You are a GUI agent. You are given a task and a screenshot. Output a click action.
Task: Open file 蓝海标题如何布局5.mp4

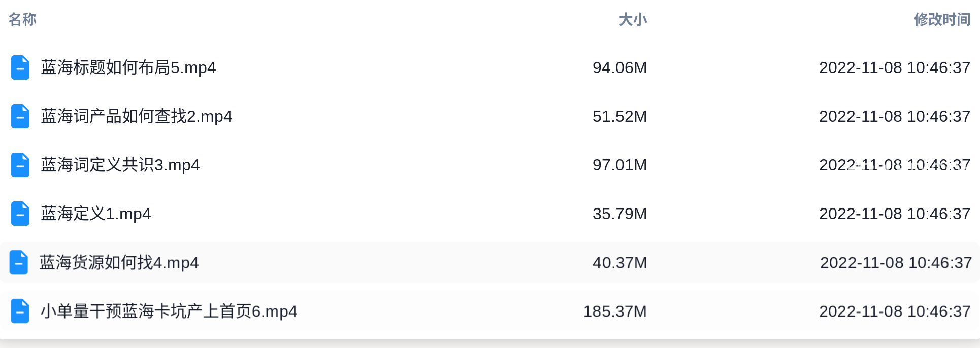coord(128,67)
